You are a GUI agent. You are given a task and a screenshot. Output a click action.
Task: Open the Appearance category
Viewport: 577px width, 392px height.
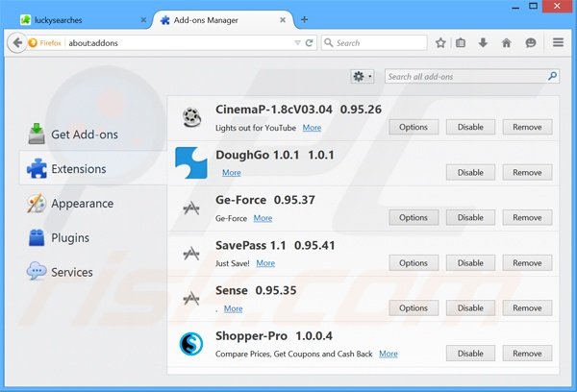[92, 204]
